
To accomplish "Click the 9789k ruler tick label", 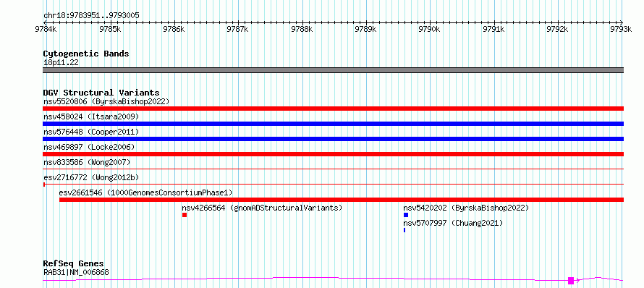I will click(x=365, y=29).
